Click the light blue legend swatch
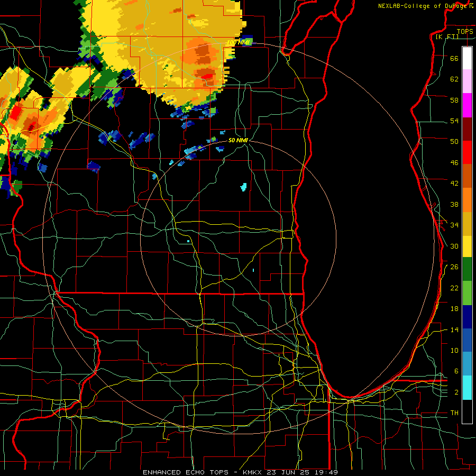The width and height of the screenshot is (476, 476). pos(467,364)
